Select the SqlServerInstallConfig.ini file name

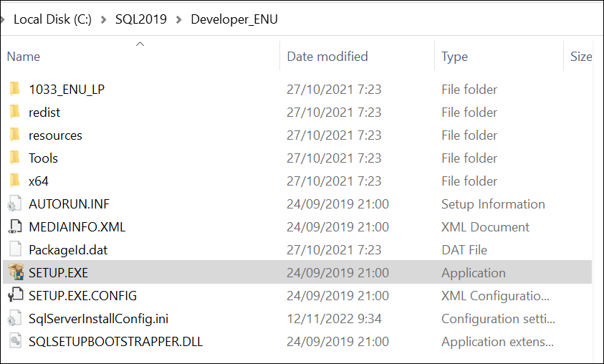point(99,319)
